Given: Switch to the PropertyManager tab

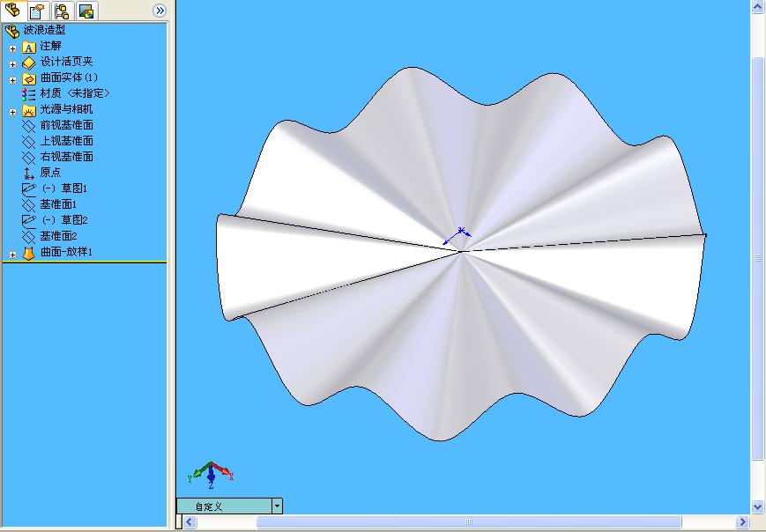Looking at the screenshot, I should [x=37, y=11].
